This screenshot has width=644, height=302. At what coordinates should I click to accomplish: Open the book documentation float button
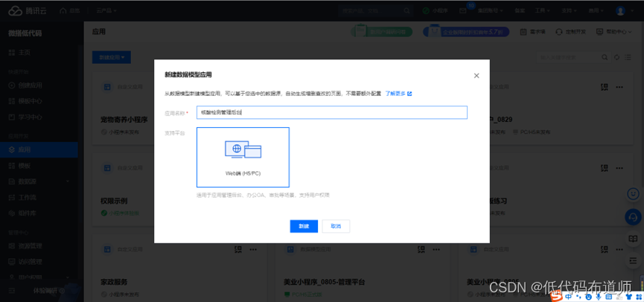(633, 240)
